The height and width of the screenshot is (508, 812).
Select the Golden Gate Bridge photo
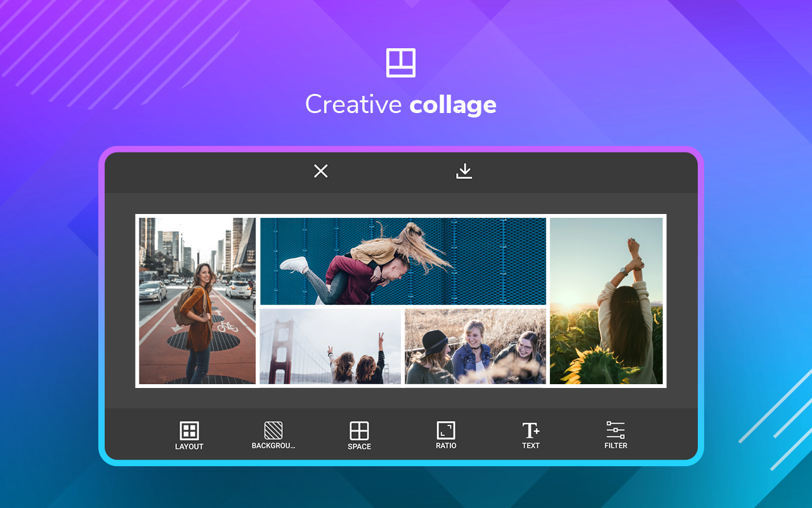[x=331, y=347]
